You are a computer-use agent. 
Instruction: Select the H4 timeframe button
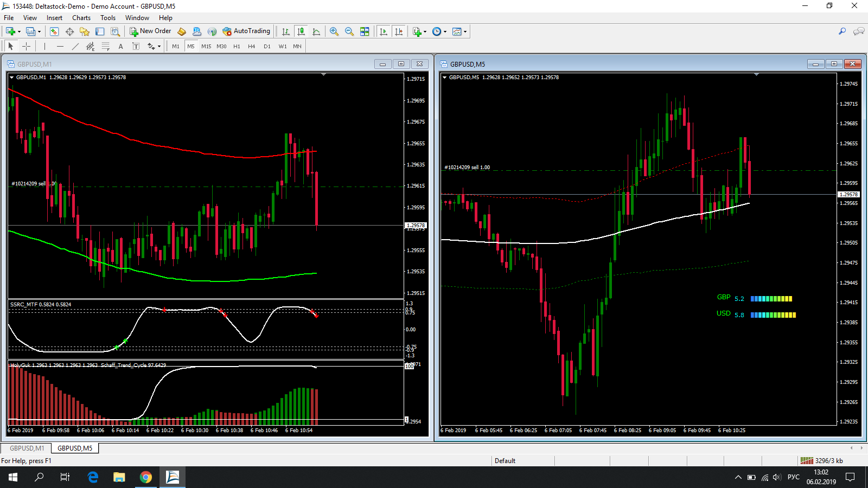252,46
